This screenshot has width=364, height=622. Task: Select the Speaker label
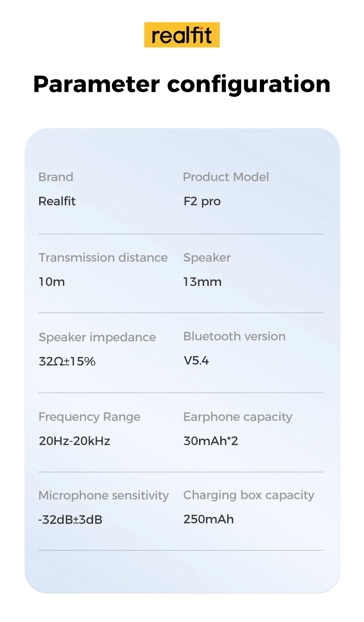207,258
